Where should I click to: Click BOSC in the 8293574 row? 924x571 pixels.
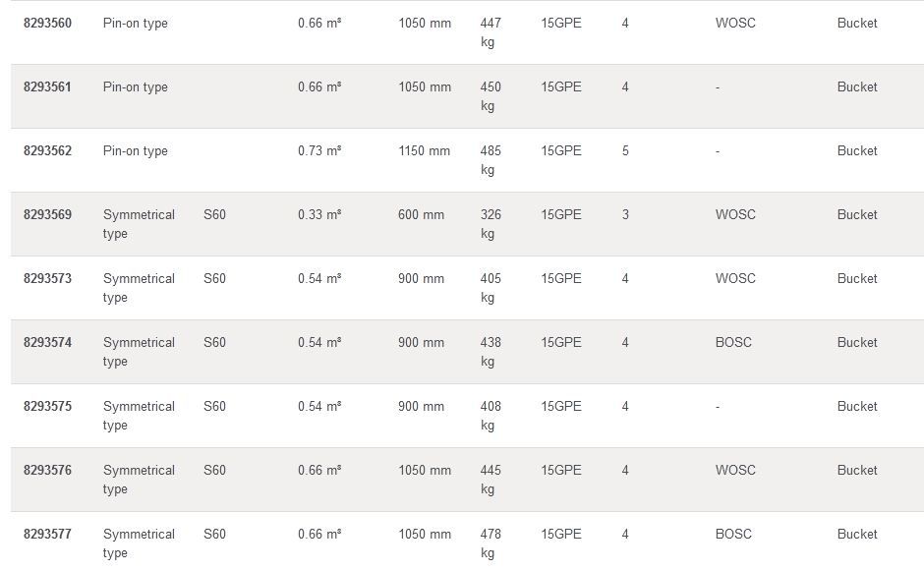click(x=733, y=342)
